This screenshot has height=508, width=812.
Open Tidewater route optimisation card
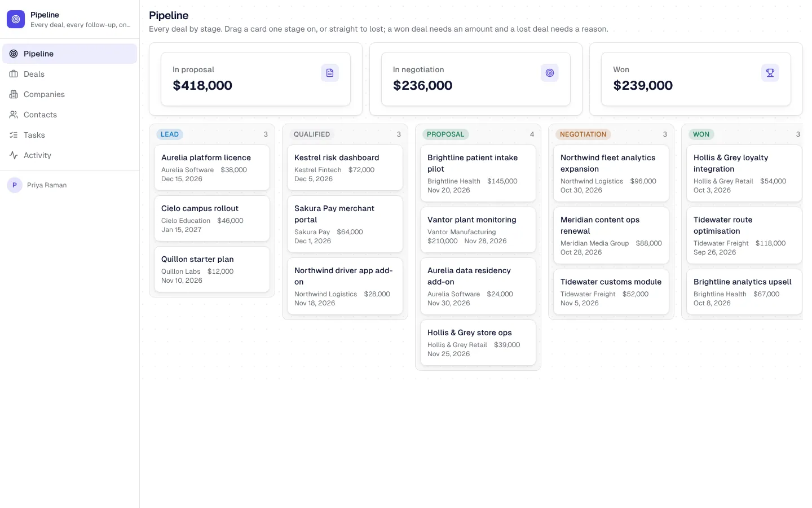coord(744,235)
